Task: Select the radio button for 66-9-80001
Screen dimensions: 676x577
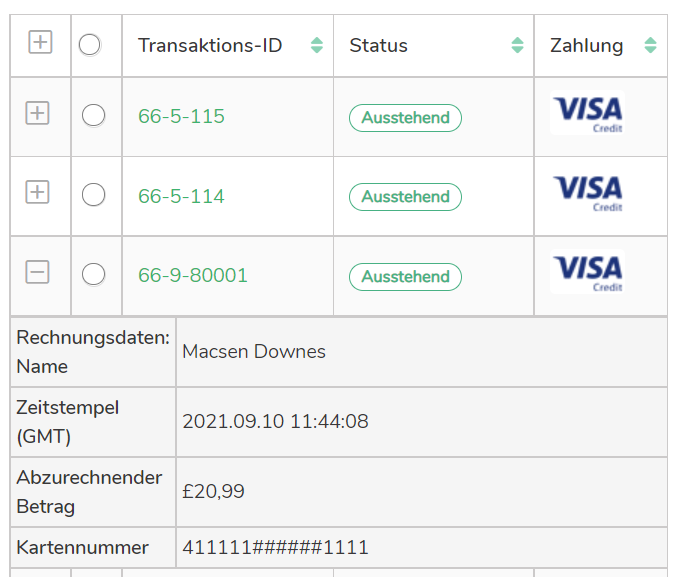Action: pos(93,273)
